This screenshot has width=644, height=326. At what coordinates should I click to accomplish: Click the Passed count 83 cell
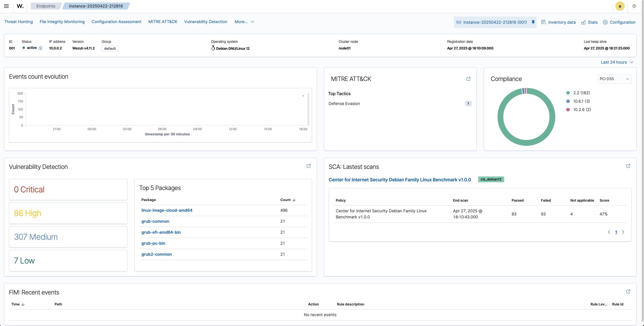[514, 214]
